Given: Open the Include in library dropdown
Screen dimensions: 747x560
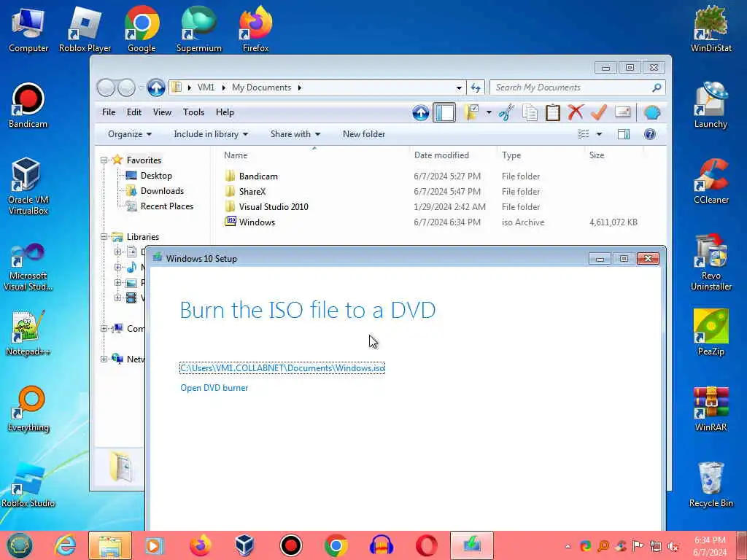Looking at the screenshot, I should 211,134.
